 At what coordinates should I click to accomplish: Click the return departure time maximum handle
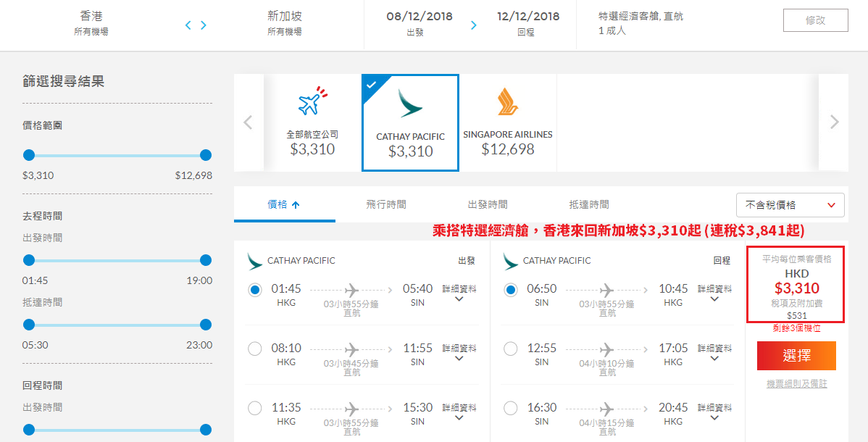click(x=206, y=429)
